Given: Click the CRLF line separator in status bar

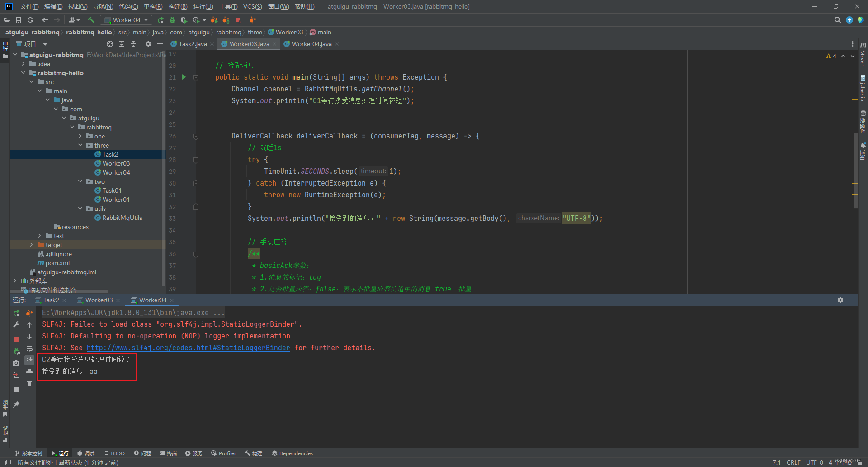Looking at the screenshot, I should pos(793,462).
